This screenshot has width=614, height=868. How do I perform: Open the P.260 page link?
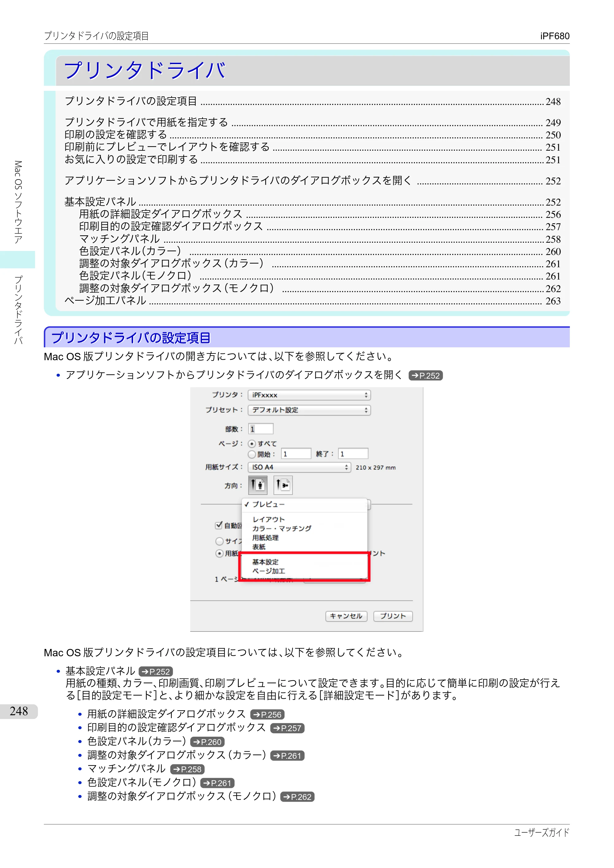point(207,742)
